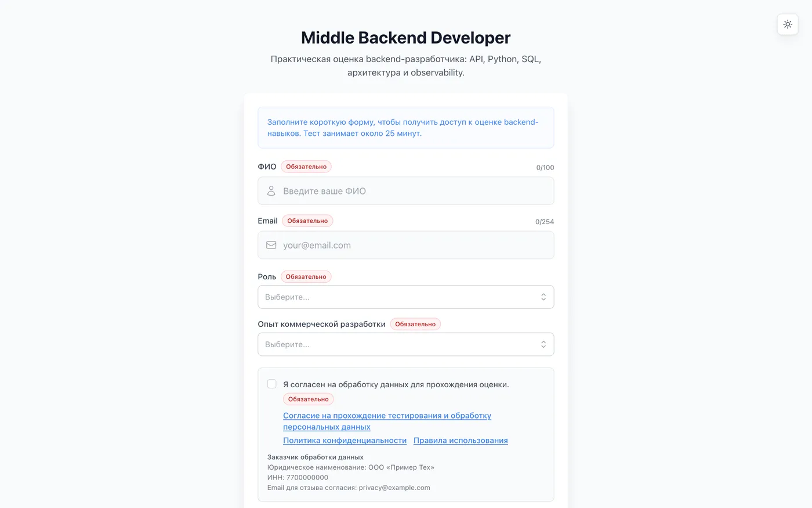Click the chevron arrows on Роль selector

(x=543, y=297)
